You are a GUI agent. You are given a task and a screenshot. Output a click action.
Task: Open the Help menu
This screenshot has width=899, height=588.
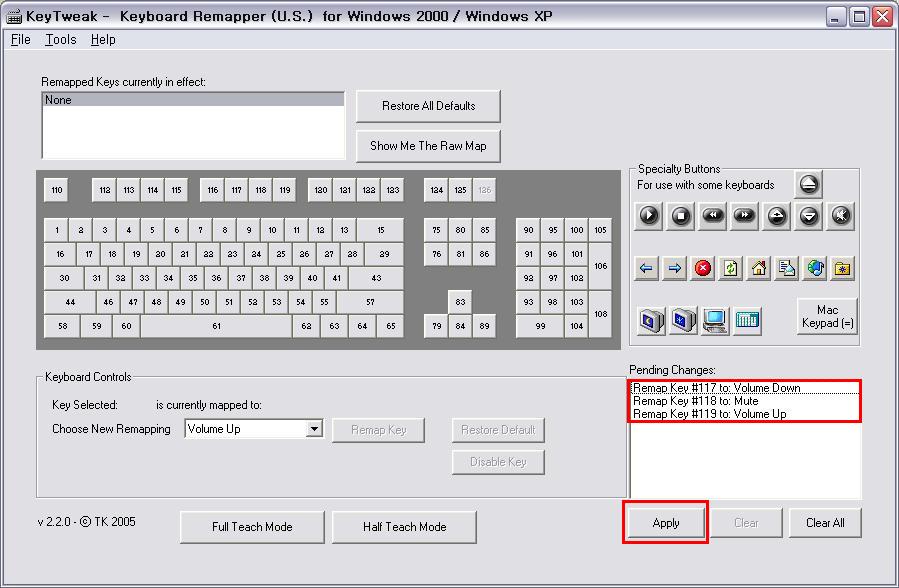click(103, 40)
